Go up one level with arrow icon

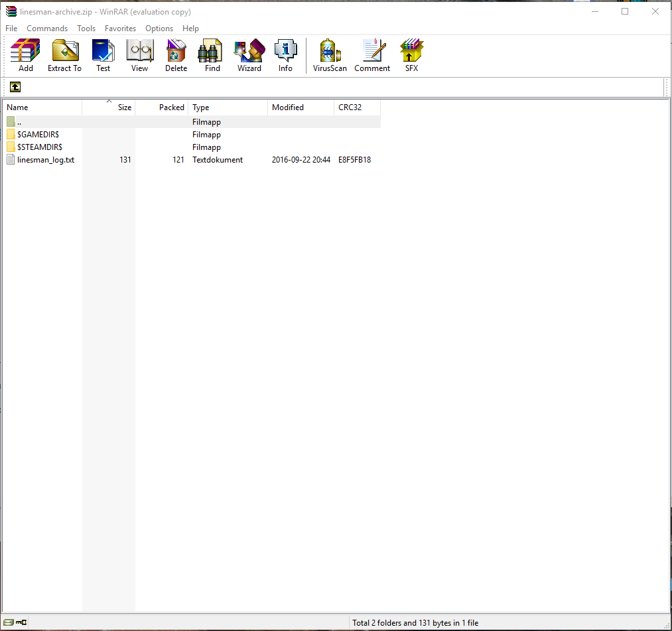pyautogui.click(x=15, y=87)
